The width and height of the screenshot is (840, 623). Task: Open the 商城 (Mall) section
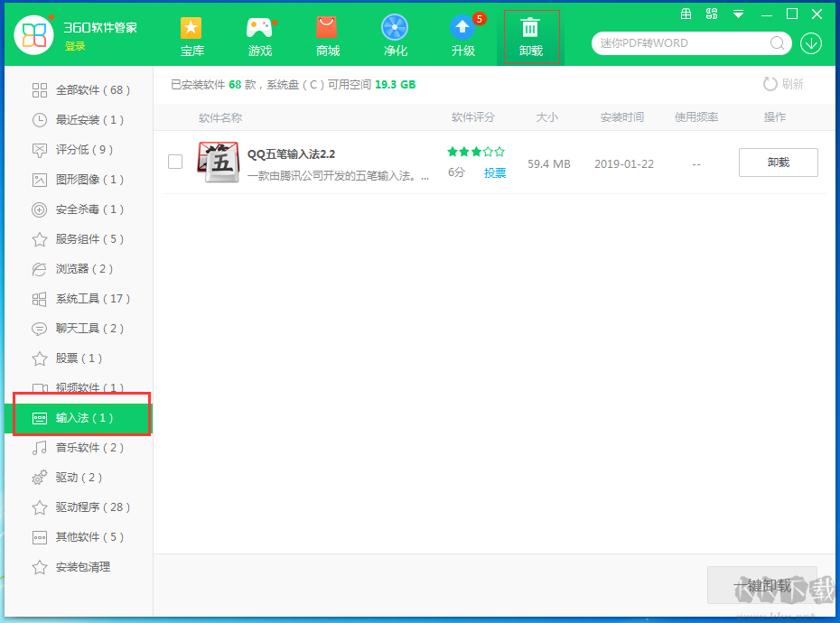(327, 36)
